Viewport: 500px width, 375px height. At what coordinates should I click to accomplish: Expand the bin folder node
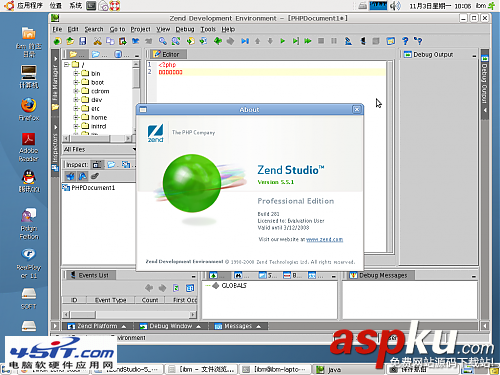tap(76, 73)
